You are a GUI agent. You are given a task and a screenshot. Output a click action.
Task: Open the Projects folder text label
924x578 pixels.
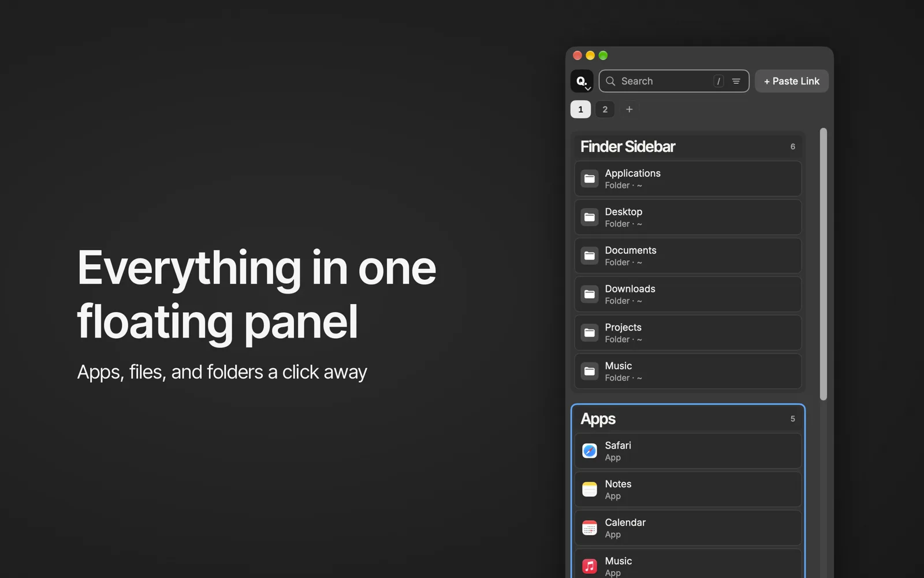(x=623, y=327)
